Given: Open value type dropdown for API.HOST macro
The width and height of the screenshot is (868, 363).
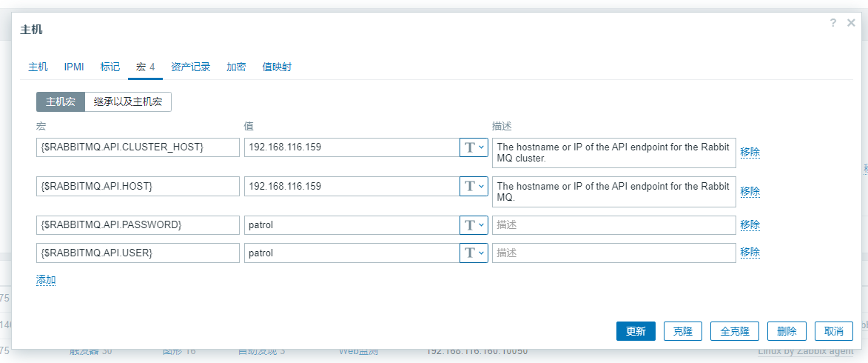Looking at the screenshot, I should coord(474,186).
